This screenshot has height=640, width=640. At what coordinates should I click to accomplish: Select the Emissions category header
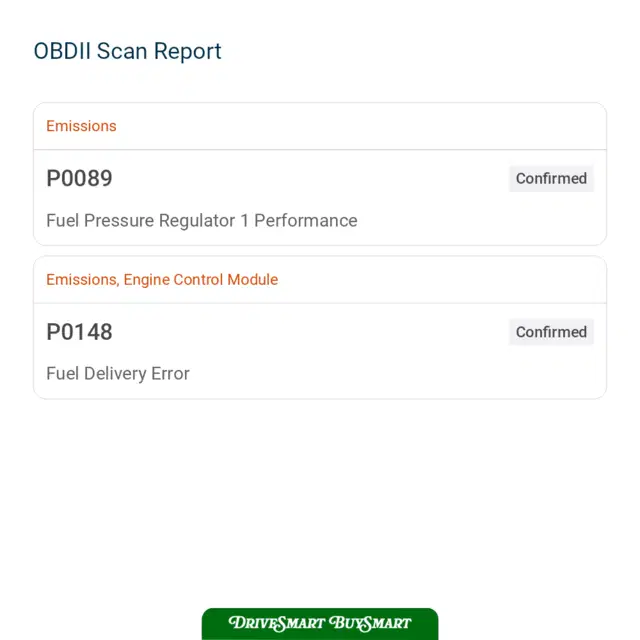pyautogui.click(x=81, y=126)
